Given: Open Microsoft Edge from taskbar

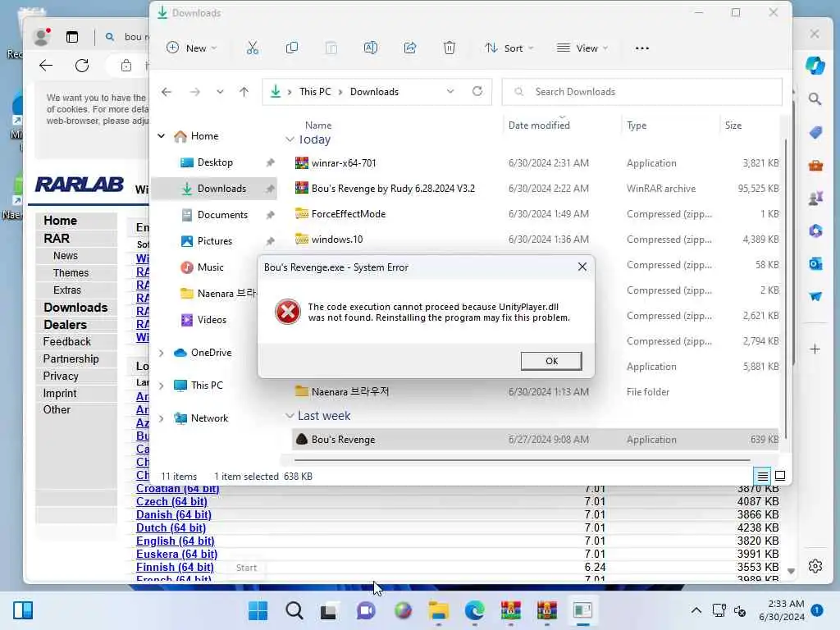Looking at the screenshot, I should [x=475, y=610].
